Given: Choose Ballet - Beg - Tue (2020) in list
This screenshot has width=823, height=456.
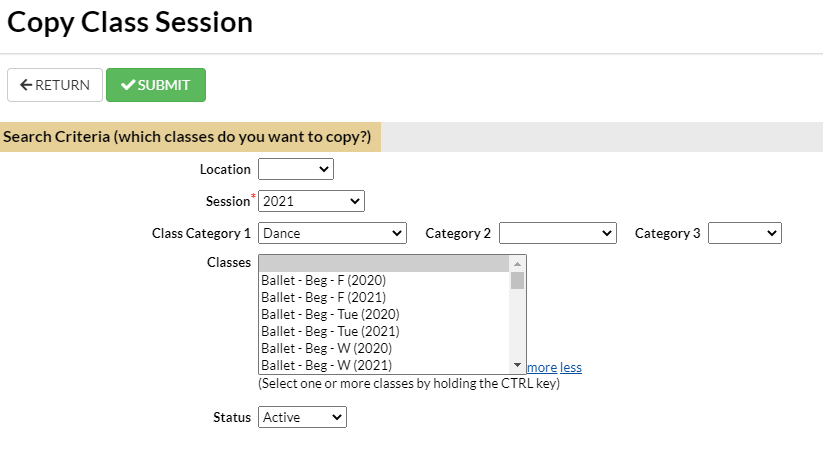Looking at the screenshot, I should 330,315.
